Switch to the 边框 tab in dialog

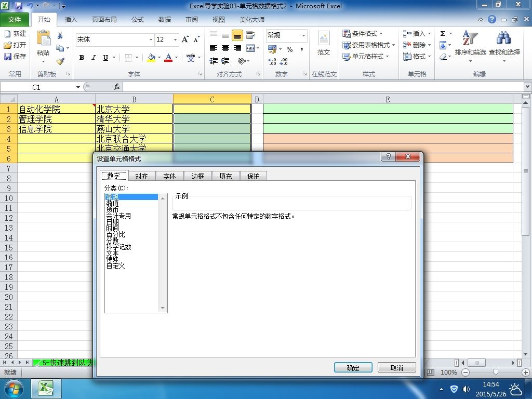pyautogui.click(x=197, y=176)
